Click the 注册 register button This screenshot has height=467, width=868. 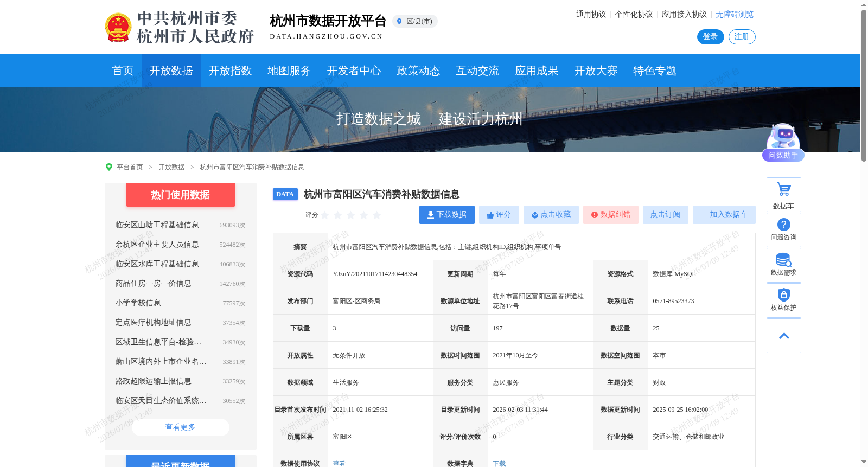point(742,37)
